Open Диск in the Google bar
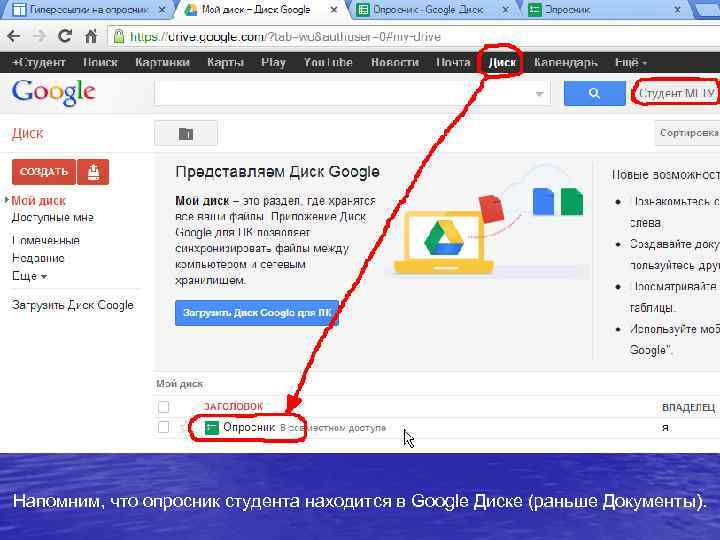This screenshot has height=540, width=720. pos(501,62)
